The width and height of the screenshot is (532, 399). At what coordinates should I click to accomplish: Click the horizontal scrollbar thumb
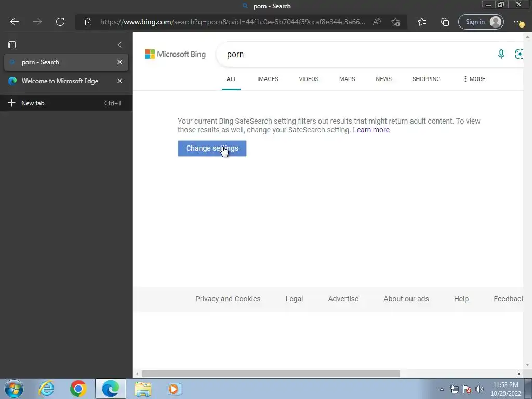[271, 374]
